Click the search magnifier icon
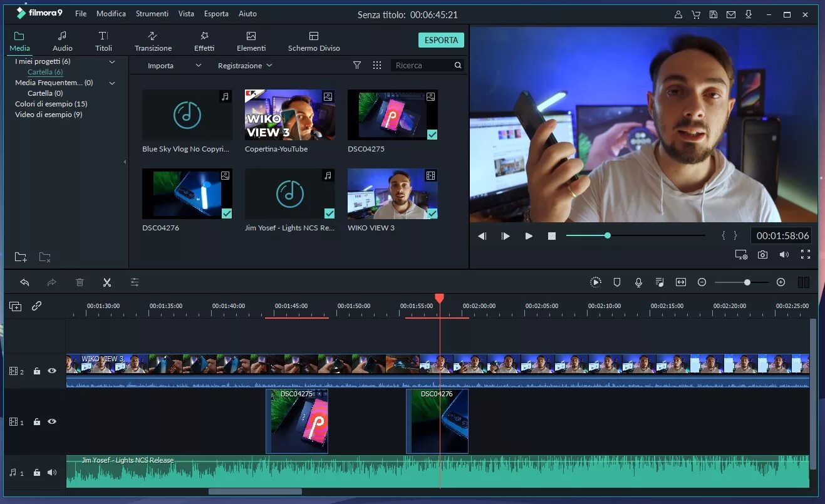Viewport: 825px width, 504px height. coord(458,65)
